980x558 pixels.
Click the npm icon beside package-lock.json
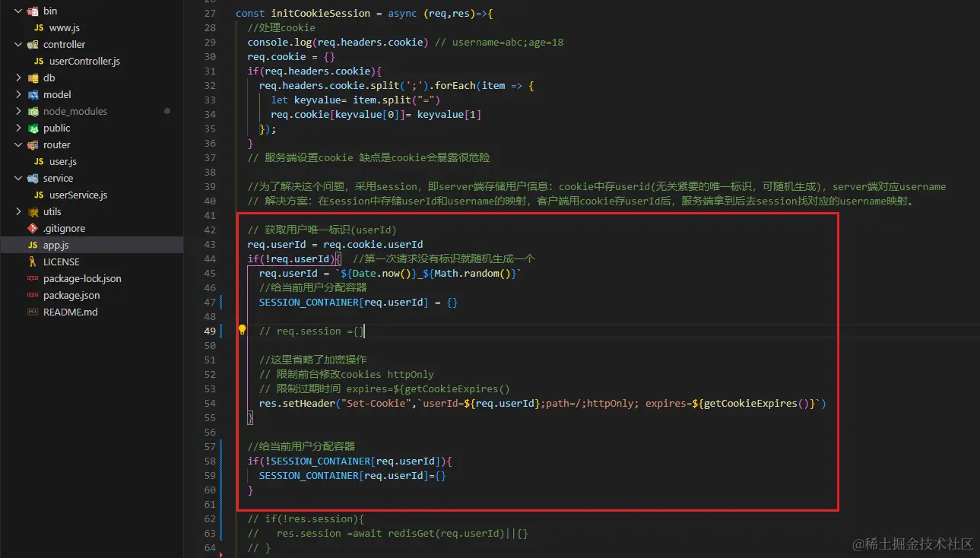tap(33, 279)
